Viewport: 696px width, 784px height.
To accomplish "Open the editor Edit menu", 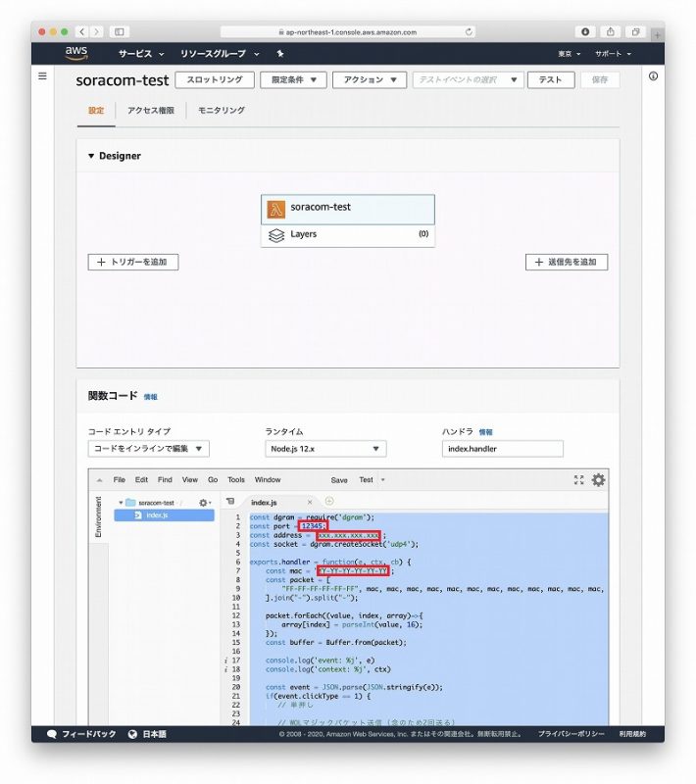I will 141,480.
